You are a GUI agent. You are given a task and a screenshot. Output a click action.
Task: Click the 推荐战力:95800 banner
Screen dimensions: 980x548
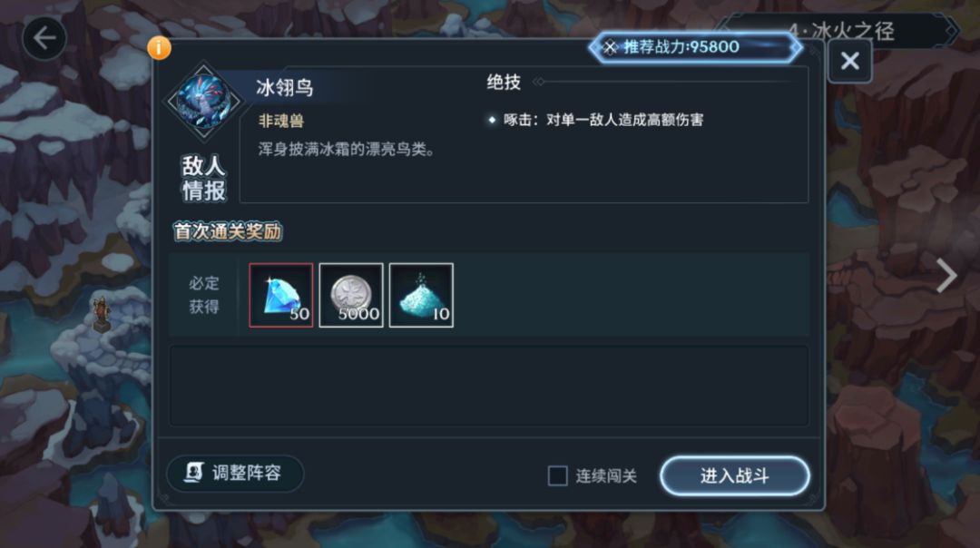point(695,47)
